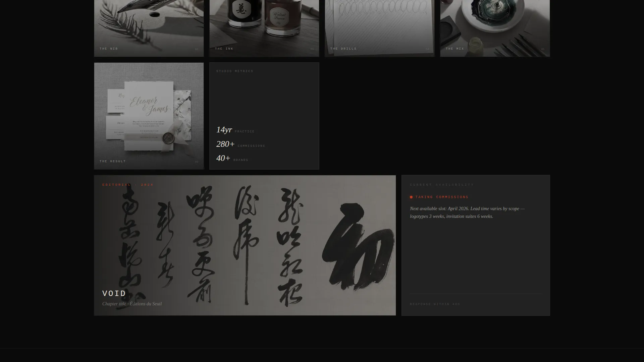
Task: Click the VOID title text
Action: pyautogui.click(x=114, y=293)
